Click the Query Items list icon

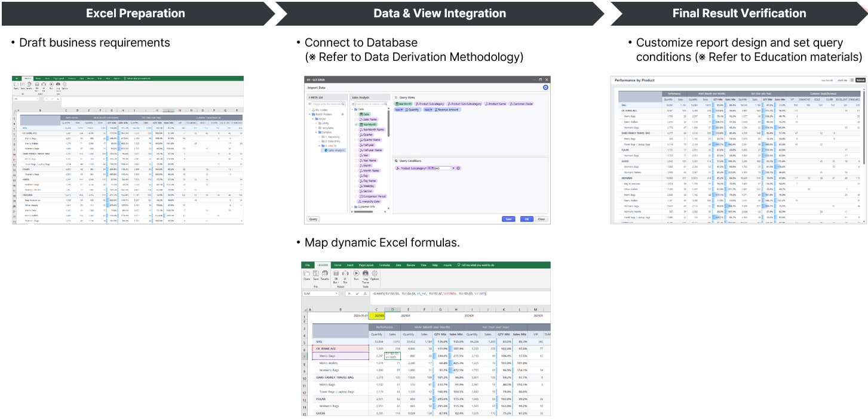[x=396, y=97]
